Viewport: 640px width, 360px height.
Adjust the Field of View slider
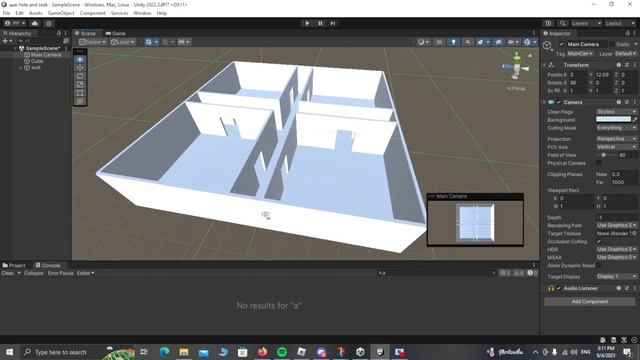(605, 155)
